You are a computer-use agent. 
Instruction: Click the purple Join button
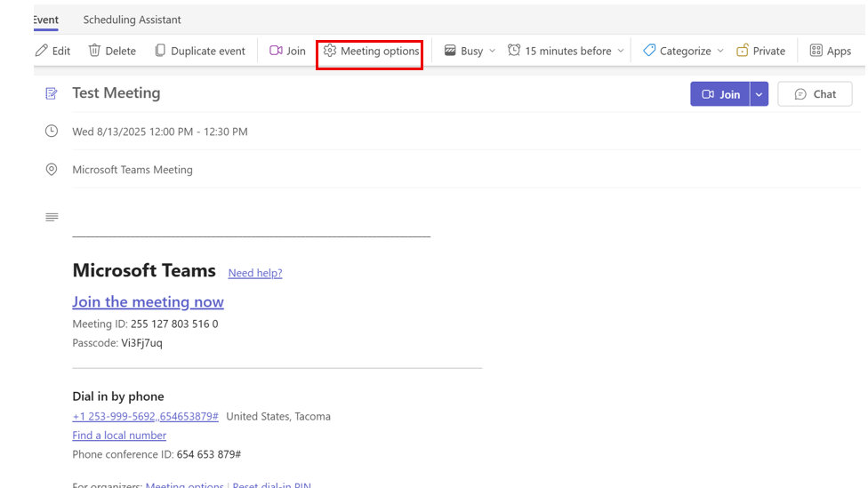click(720, 94)
